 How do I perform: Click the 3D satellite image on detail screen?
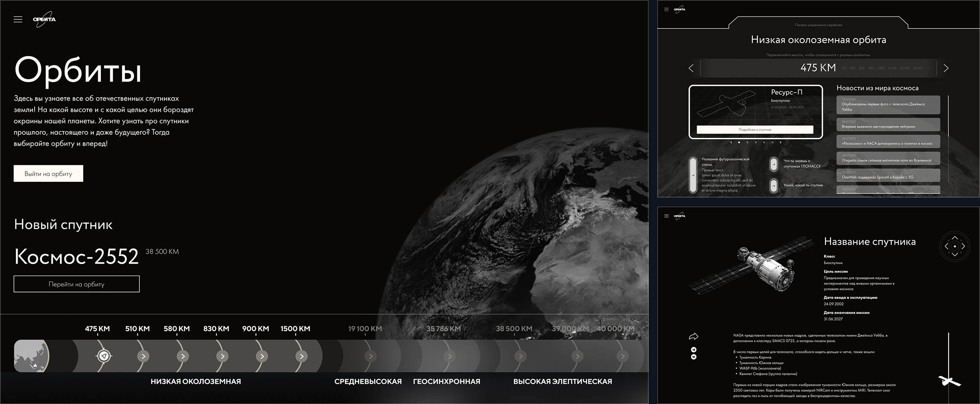point(751,266)
